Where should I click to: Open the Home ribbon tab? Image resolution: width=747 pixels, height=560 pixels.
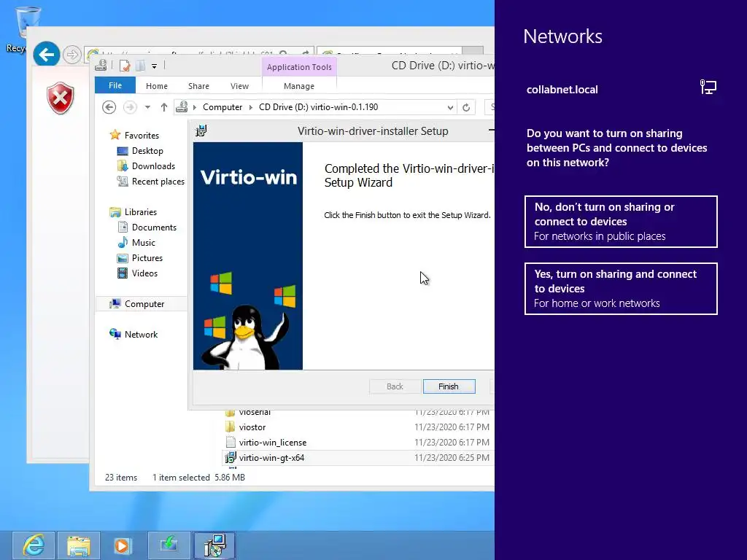[157, 86]
